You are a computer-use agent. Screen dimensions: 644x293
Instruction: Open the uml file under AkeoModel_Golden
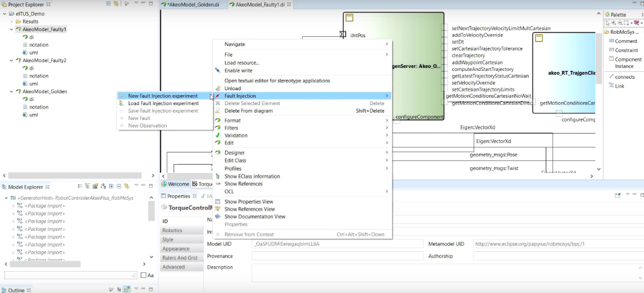tap(33, 115)
